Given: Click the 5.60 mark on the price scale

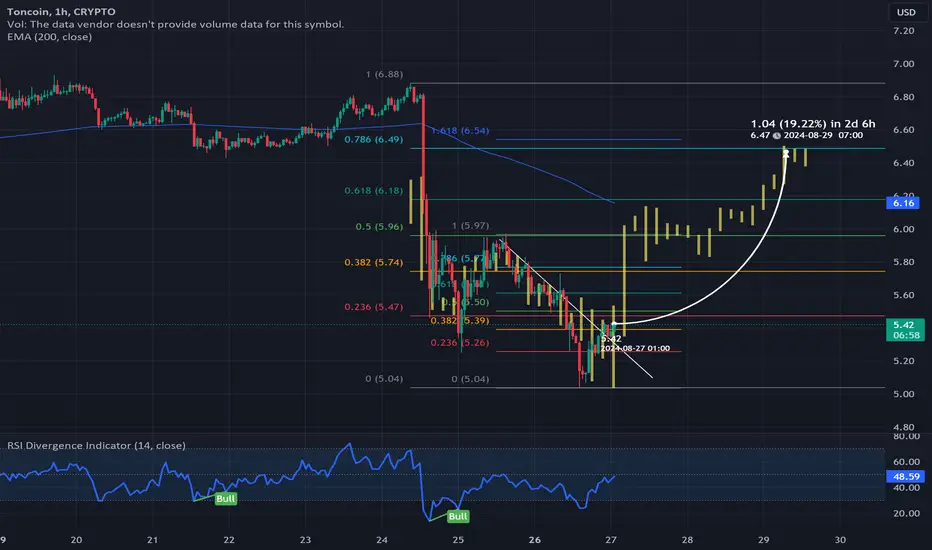Looking at the screenshot, I should point(903,295).
